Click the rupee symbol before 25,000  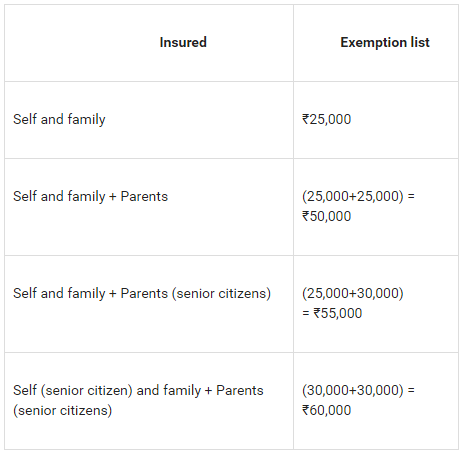point(306,119)
